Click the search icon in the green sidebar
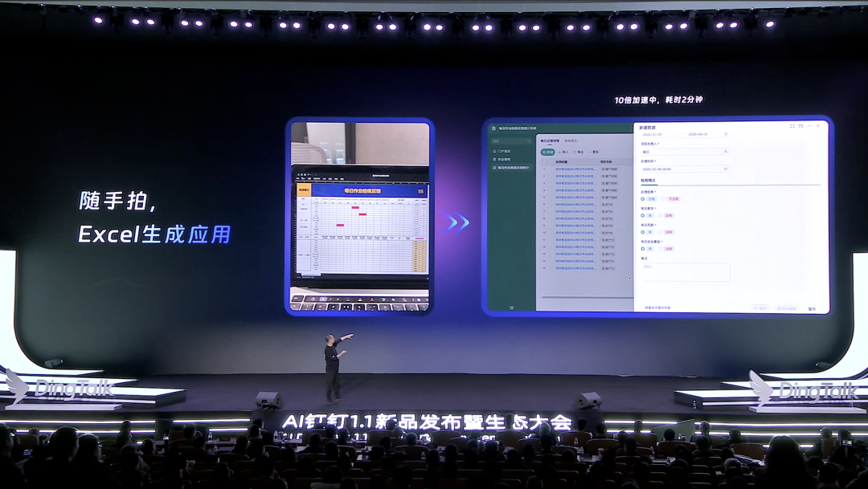Viewport: 868px width, 489px height. click(528, 141)
